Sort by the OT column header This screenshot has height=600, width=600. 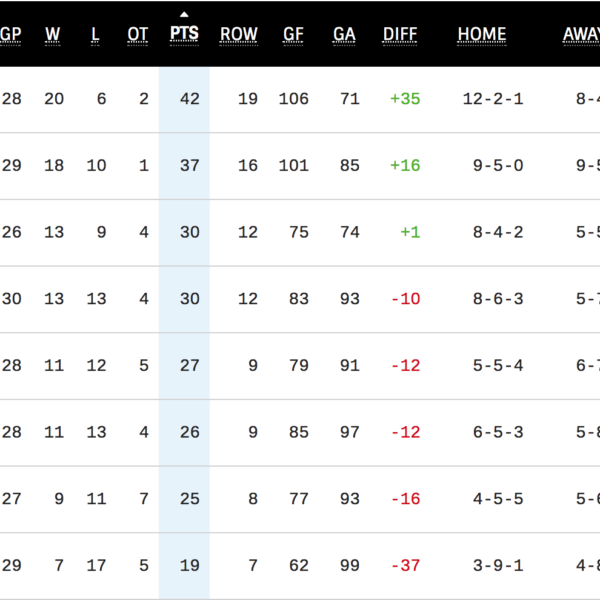coord(138,34)
